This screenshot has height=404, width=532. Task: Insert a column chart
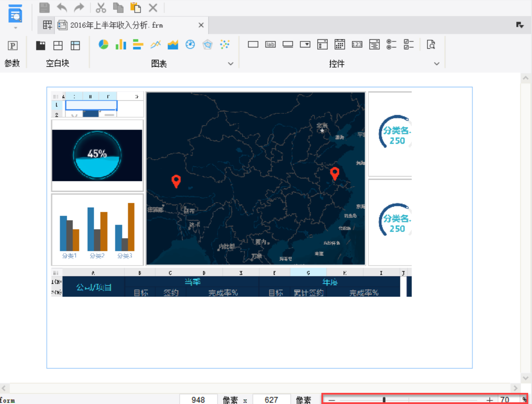click(x=121, y=45)
